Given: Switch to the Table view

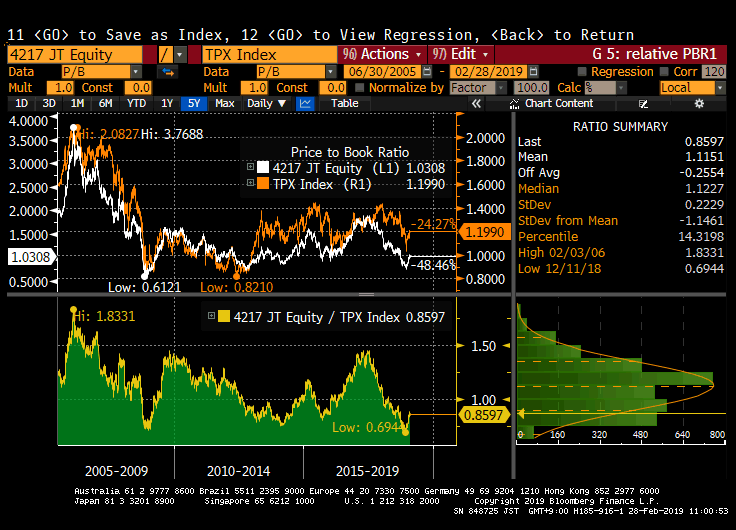Looking at the screenshot, I should [344, 103].
